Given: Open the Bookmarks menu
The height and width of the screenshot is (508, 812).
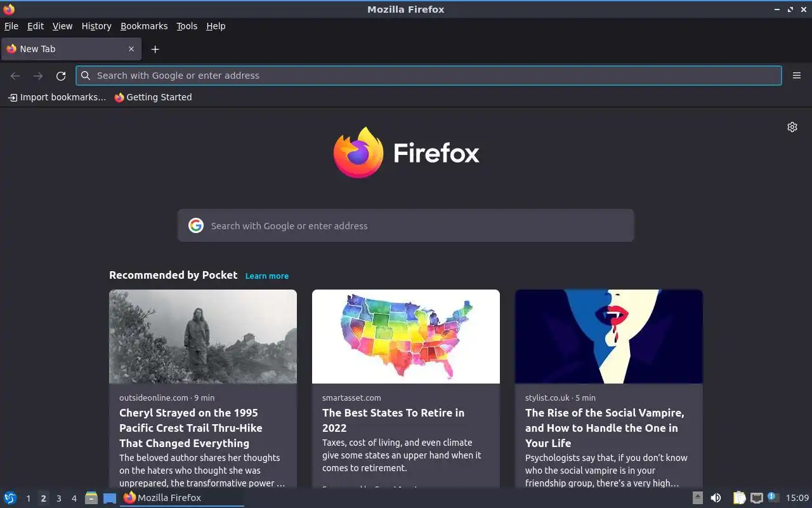Looking at the screenshot, I should 144,26.
